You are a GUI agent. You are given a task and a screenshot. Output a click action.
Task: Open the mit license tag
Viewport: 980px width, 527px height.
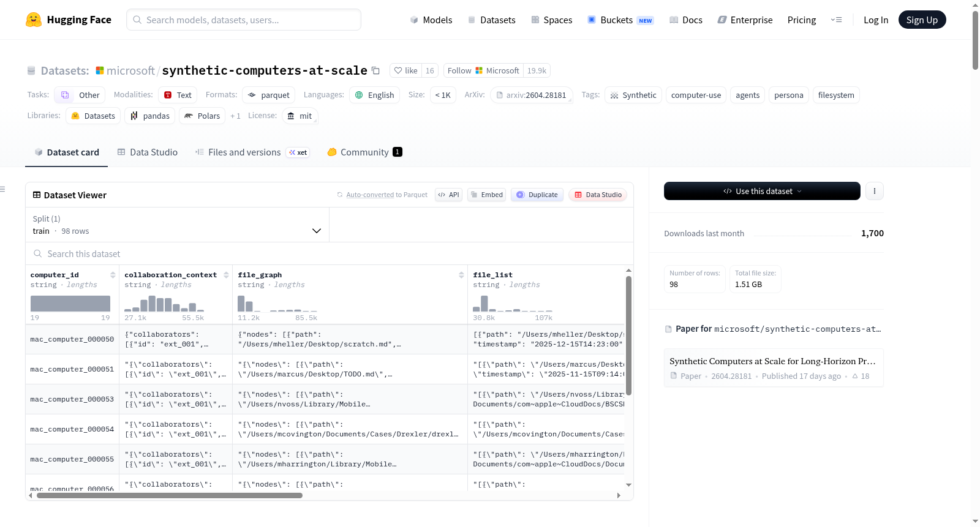[x=300, y=116]
